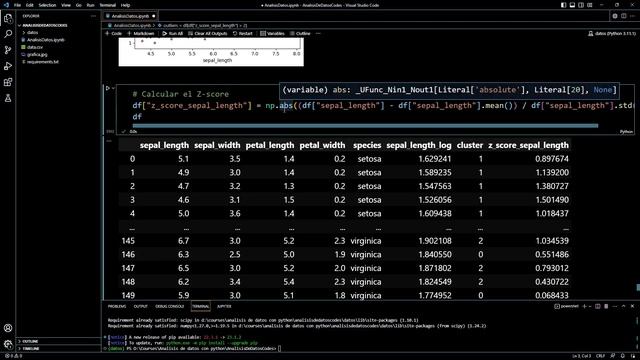
Task: Open data.csv in the explorer
Action: pyautogui.click(x=35, y=47)
